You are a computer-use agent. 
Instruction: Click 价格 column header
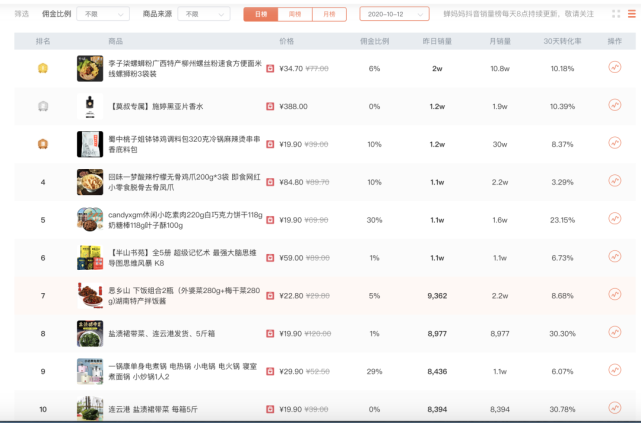tap(287, 41)
